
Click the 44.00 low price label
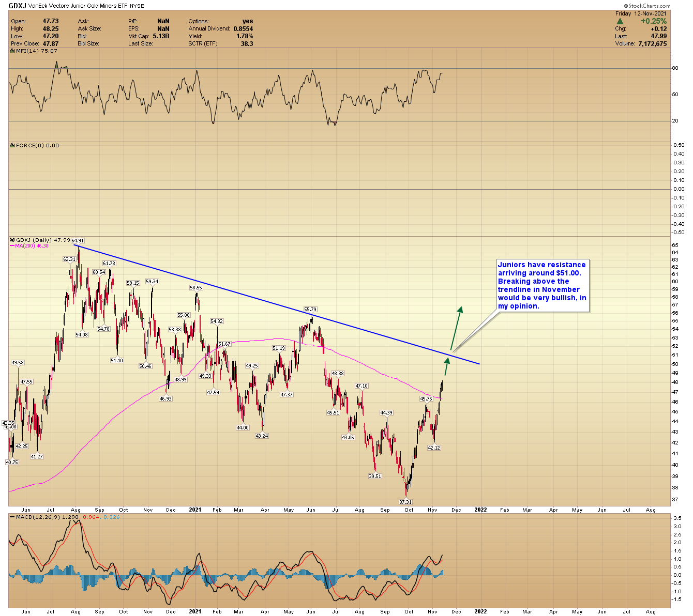243,427
